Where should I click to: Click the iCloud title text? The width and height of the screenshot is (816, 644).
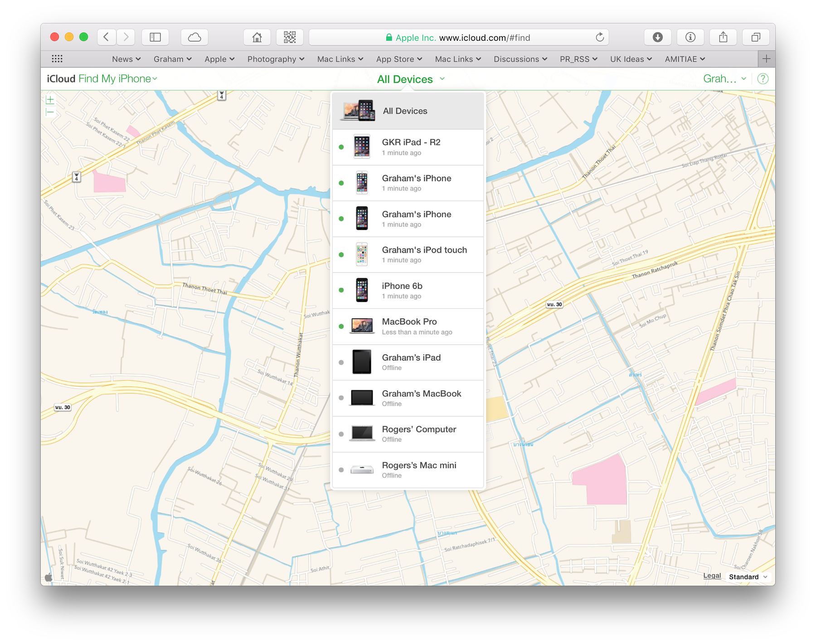(x=61, y=79)
